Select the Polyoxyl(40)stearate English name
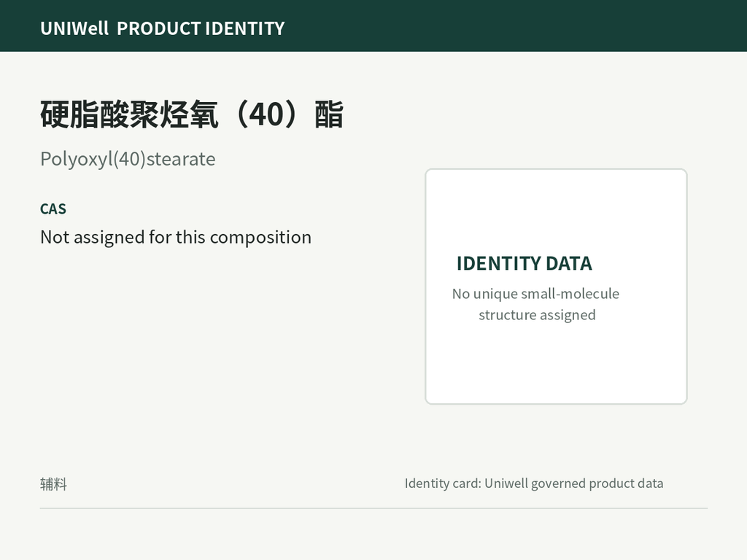 pyautogui.click(x=128, y=159)
